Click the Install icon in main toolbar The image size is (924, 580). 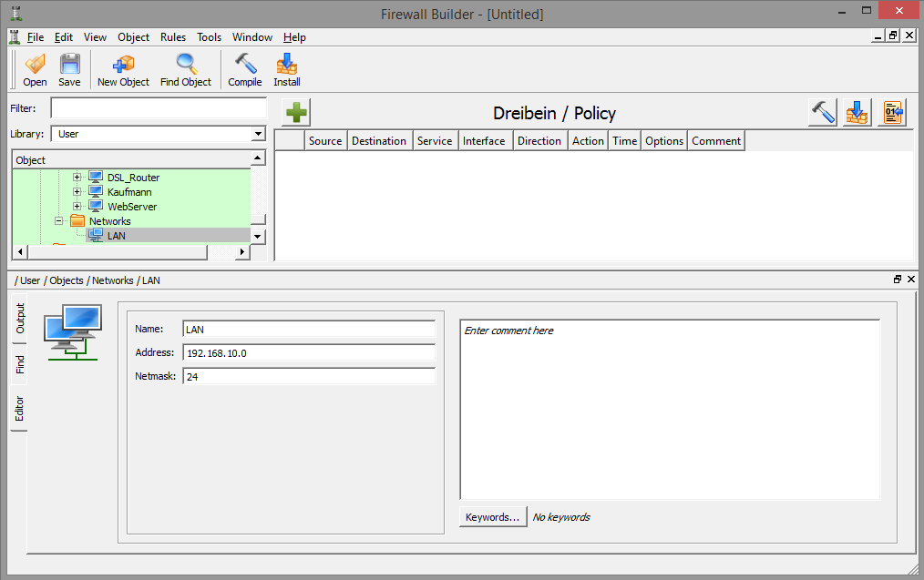[287, 69]
